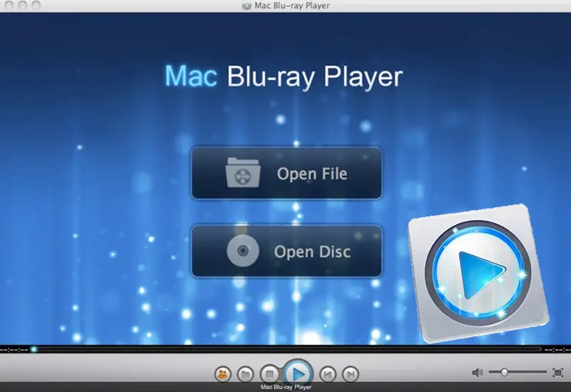Click the Open File button

[287, 173]
